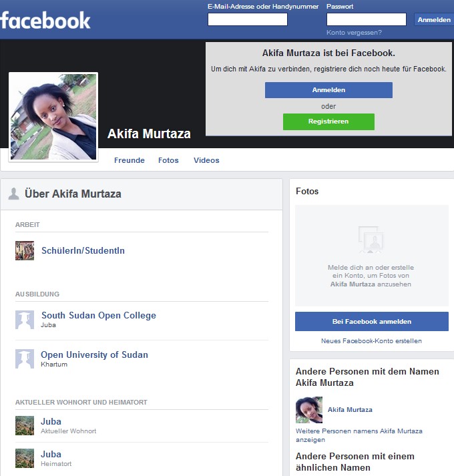Click the Fotos panel heading
Viewport: 454px width, 476px height.
tap(307, 191)
